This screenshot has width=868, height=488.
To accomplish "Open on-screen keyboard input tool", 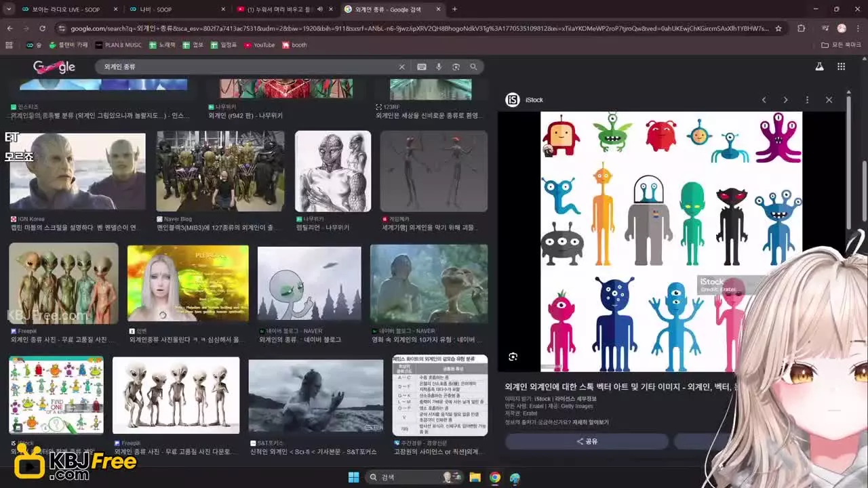I will pos(422,67).
